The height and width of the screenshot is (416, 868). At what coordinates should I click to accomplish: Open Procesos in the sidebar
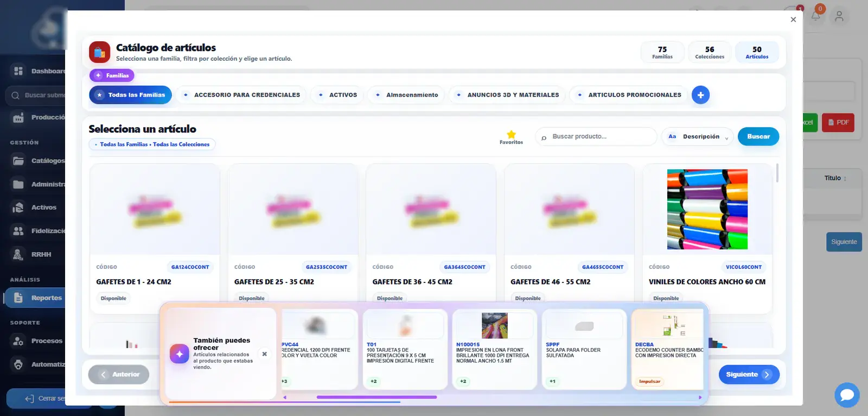click(37, 341)
